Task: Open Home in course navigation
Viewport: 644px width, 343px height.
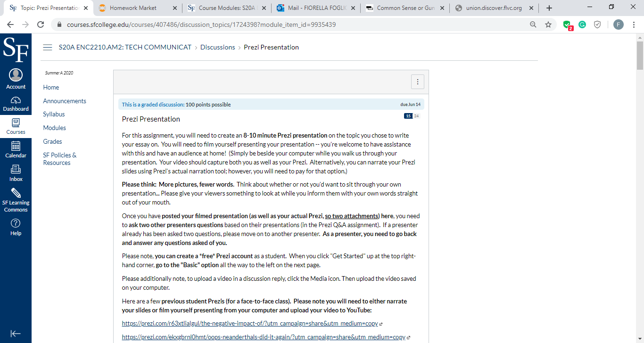Action: pos(51,87)
